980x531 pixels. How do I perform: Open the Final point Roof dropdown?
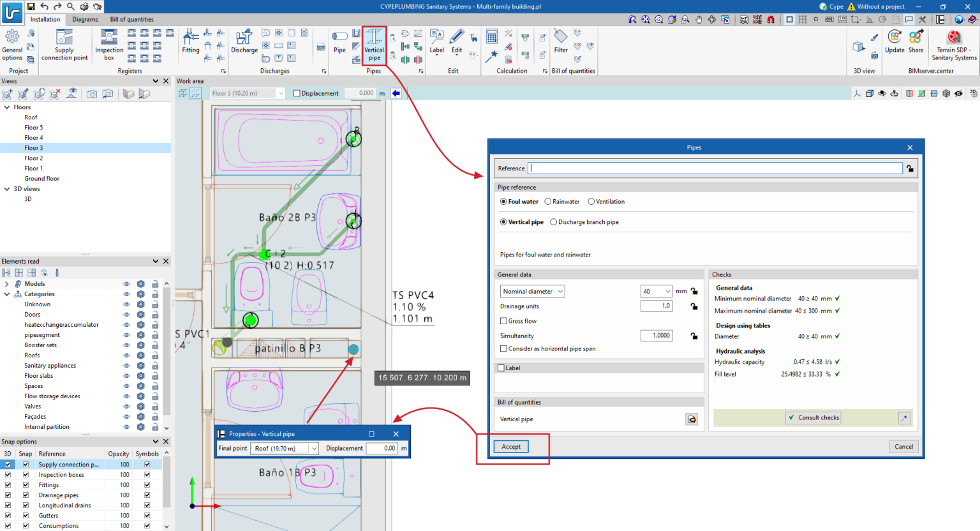(x=285, y=449)
